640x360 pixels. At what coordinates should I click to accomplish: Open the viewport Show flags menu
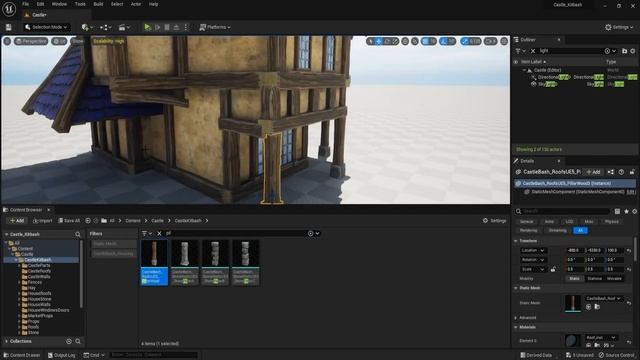78,41
